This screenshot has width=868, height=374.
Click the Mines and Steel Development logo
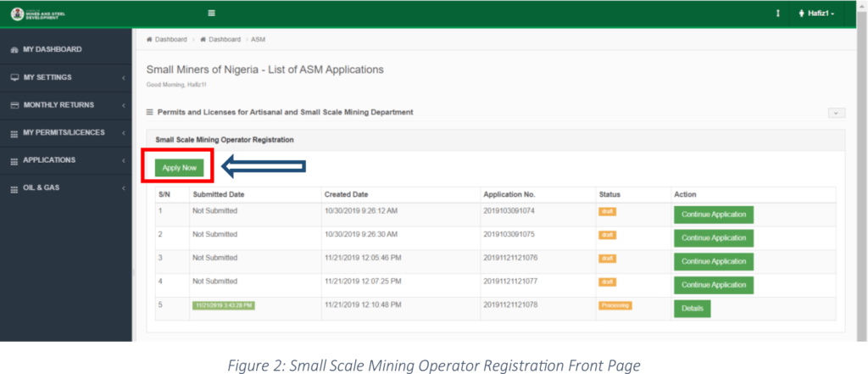coord(36,14)
